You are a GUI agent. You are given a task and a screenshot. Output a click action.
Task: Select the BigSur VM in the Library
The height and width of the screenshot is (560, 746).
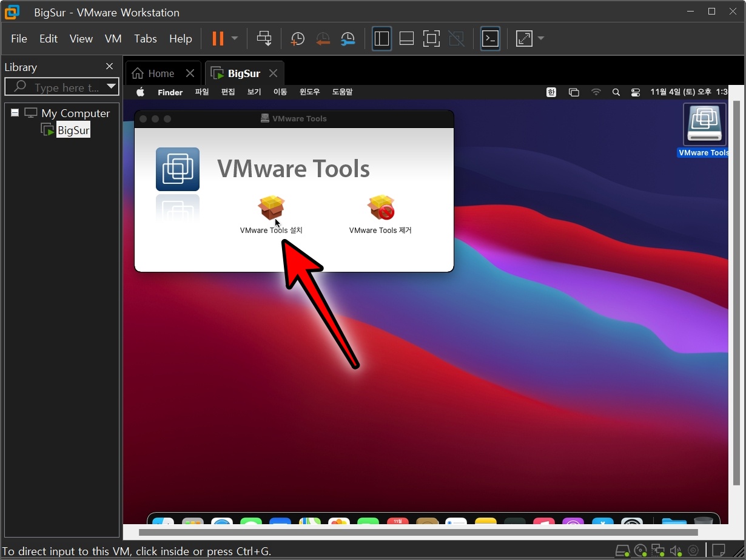(x=73, y=130)
